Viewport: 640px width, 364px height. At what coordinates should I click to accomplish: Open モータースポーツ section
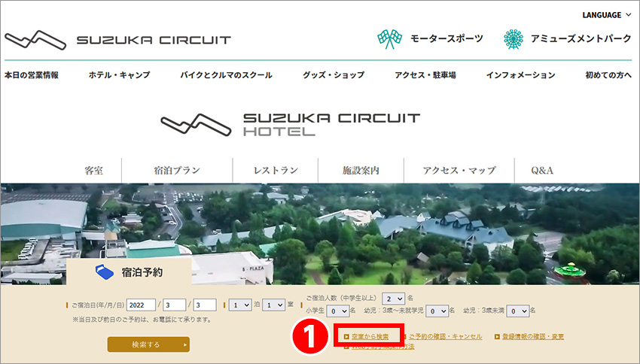[446, 38]
